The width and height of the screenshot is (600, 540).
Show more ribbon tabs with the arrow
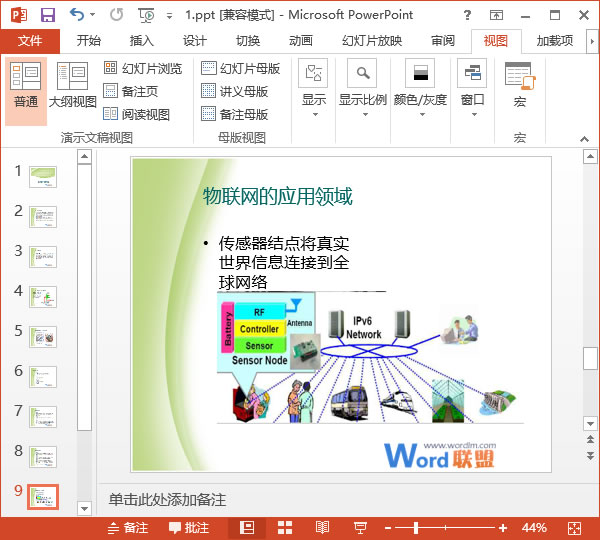coord(592,41)
